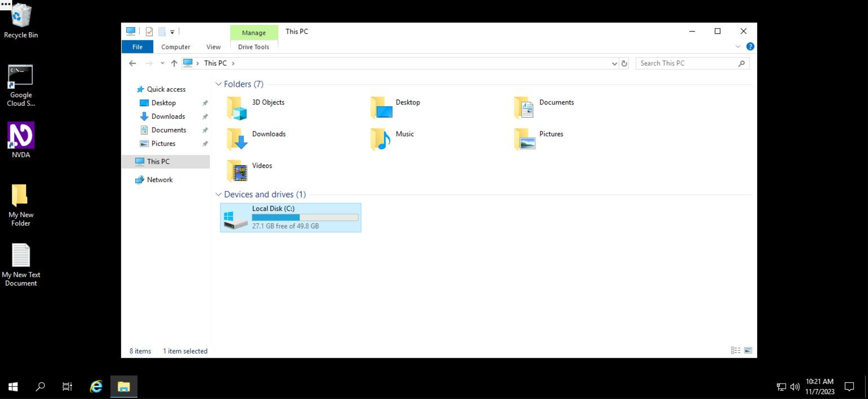The image size is (868, 399).
Task: Select Downloads in the navigation pane
Action: [168, 116]
